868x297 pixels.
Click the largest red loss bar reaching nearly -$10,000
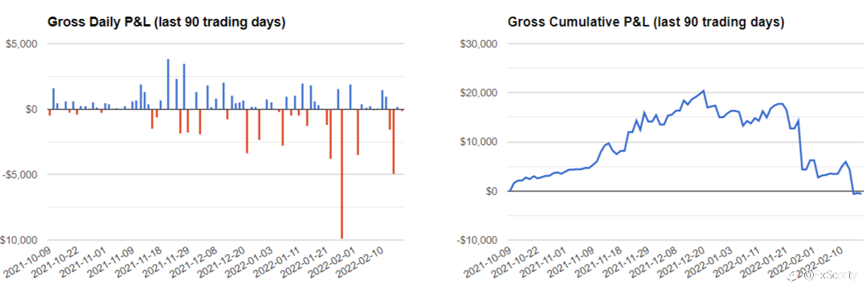(x=342, y=174)
